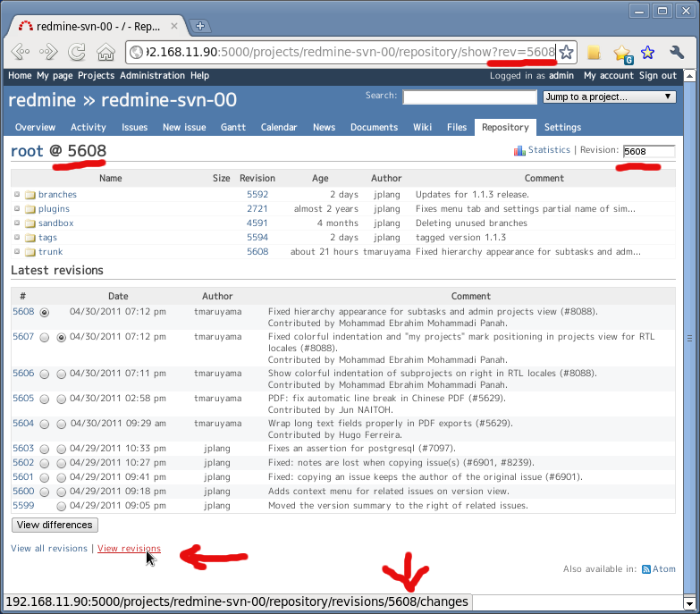Click the Revision input field showing 5608

(x=649, y=151)
